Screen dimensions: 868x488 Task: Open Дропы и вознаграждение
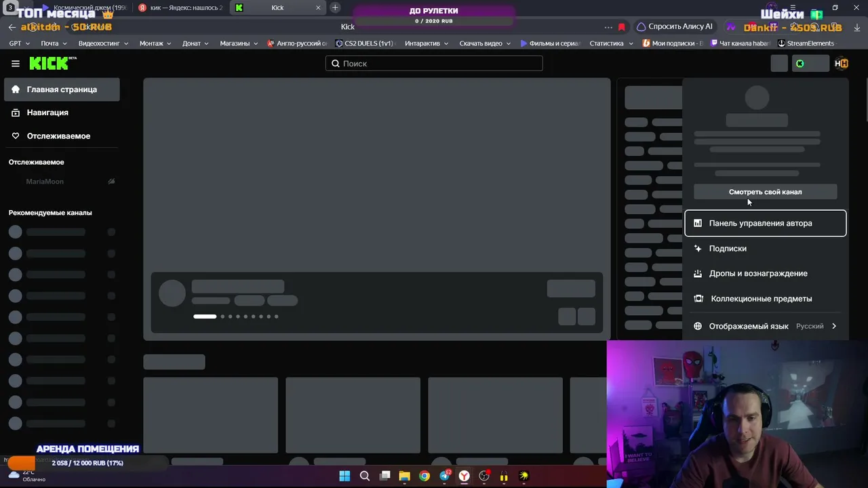point(765,273)
